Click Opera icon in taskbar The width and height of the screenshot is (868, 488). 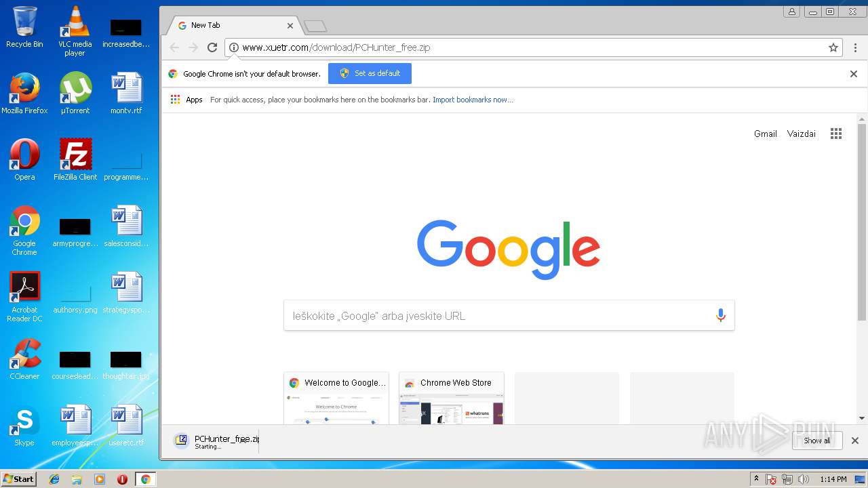(x=122, y=479)
